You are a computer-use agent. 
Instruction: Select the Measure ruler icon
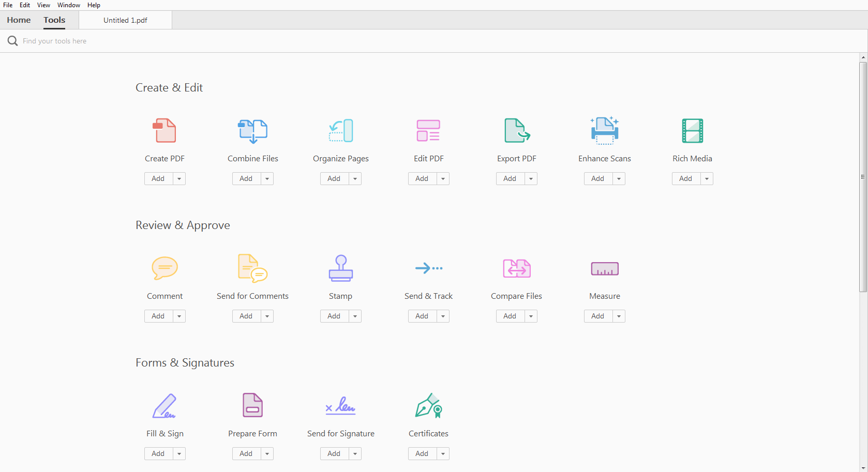[x=604, y=268]
